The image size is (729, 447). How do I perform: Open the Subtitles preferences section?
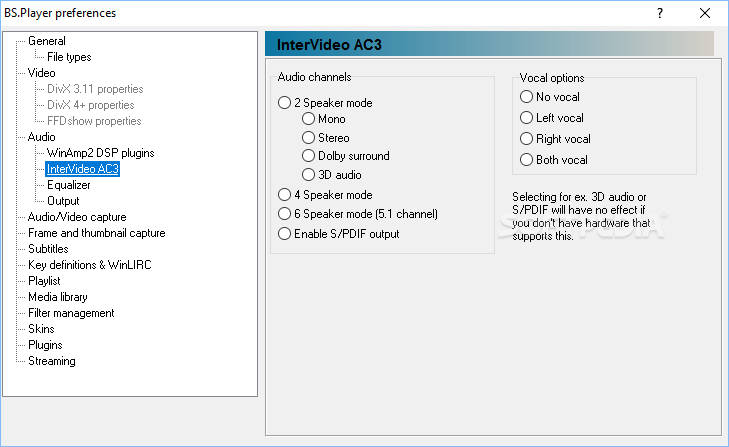tap(48, 249)
